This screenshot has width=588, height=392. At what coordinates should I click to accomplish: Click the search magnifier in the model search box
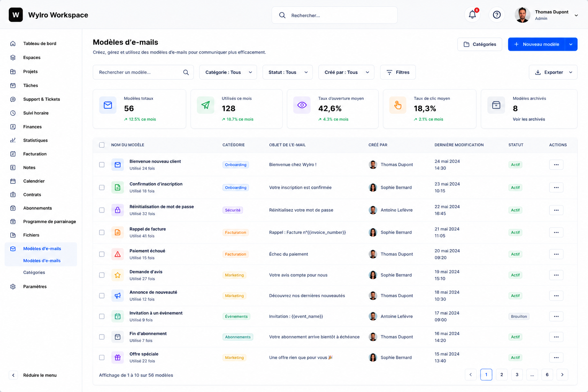[186, 72]
